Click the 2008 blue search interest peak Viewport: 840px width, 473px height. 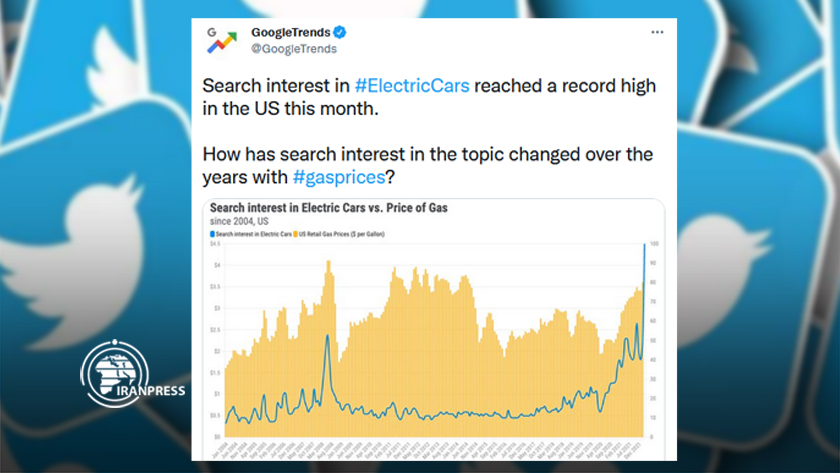(x=327, y=337)
